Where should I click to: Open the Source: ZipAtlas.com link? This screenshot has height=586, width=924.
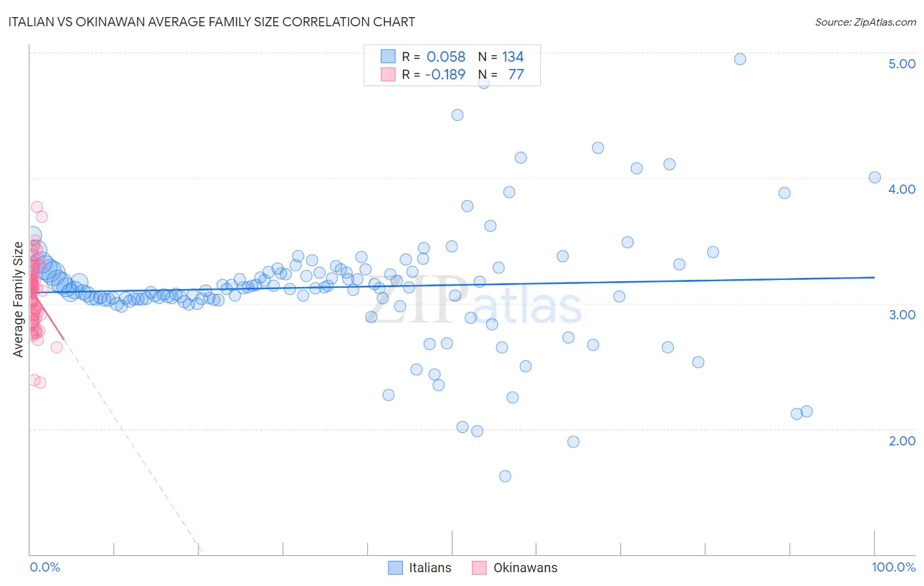(866, 22)
